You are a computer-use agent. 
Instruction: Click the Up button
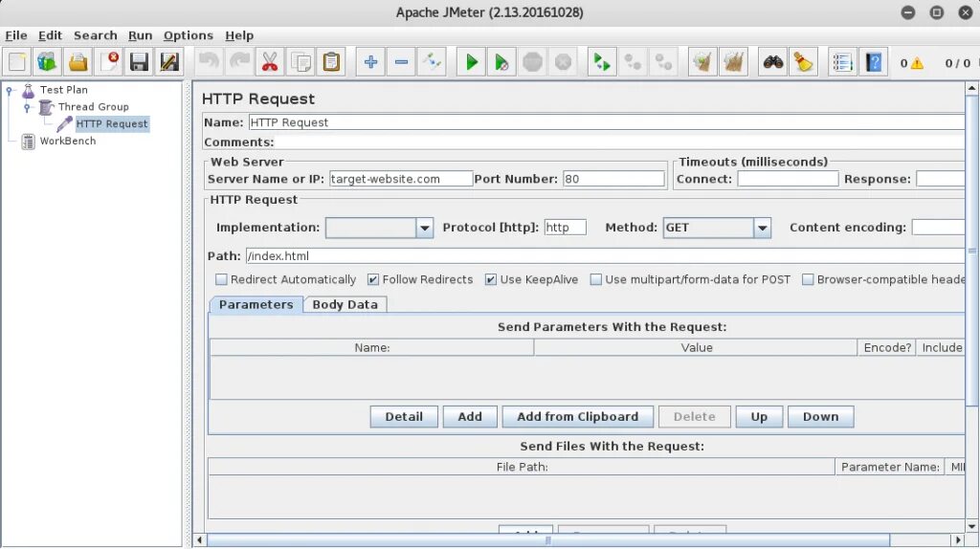pos(759,417)
